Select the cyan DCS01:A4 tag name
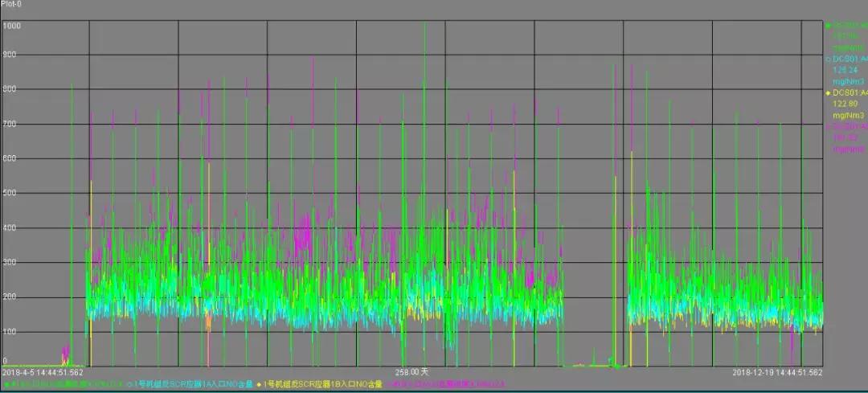Screen dimensions: 868x393 tap(850, 59)
